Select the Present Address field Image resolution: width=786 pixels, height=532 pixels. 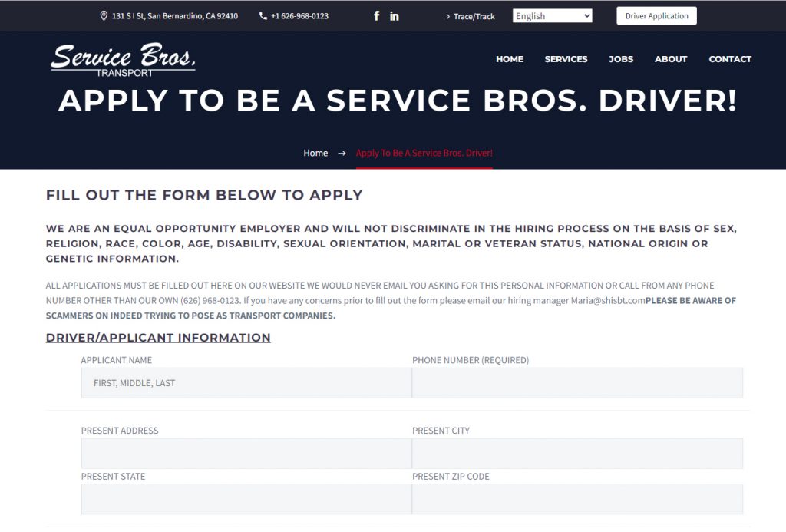click(246, 453)
